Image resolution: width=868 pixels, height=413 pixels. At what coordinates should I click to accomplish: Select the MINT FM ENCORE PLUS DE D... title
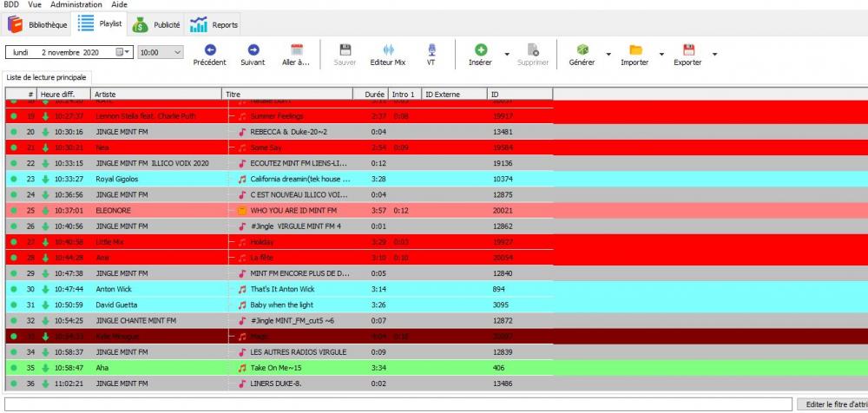click(x=300, y=273)
